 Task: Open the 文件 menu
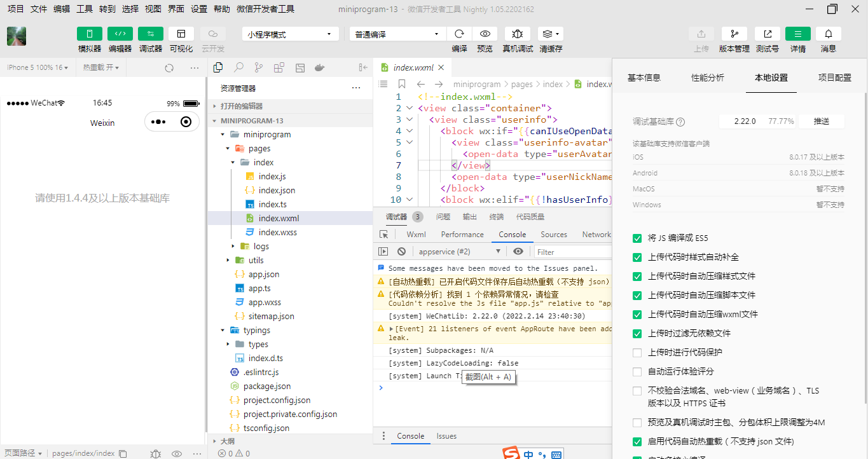(x=39, y=9)
